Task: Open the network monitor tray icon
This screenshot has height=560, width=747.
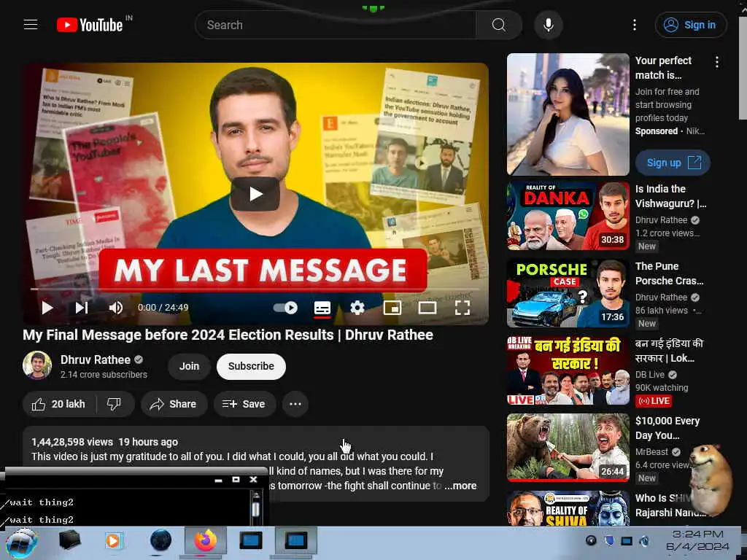Action: pos(627,541)
